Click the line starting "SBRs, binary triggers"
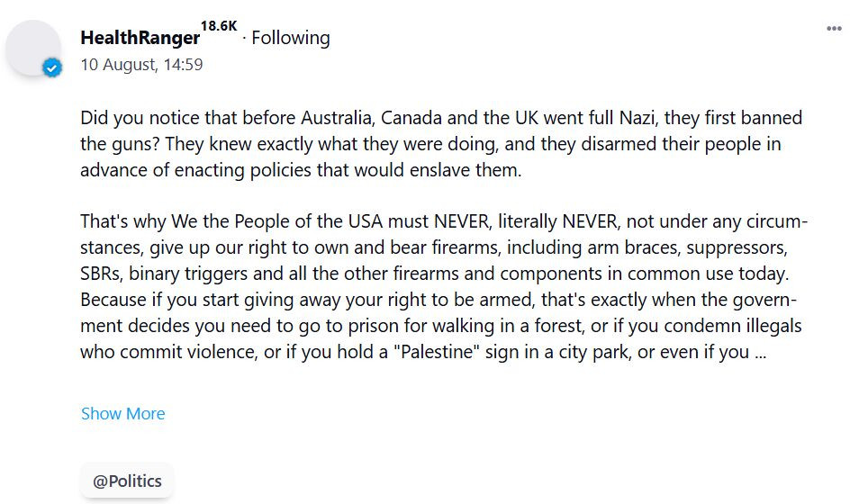868x504 pixels. pos(435,274)
